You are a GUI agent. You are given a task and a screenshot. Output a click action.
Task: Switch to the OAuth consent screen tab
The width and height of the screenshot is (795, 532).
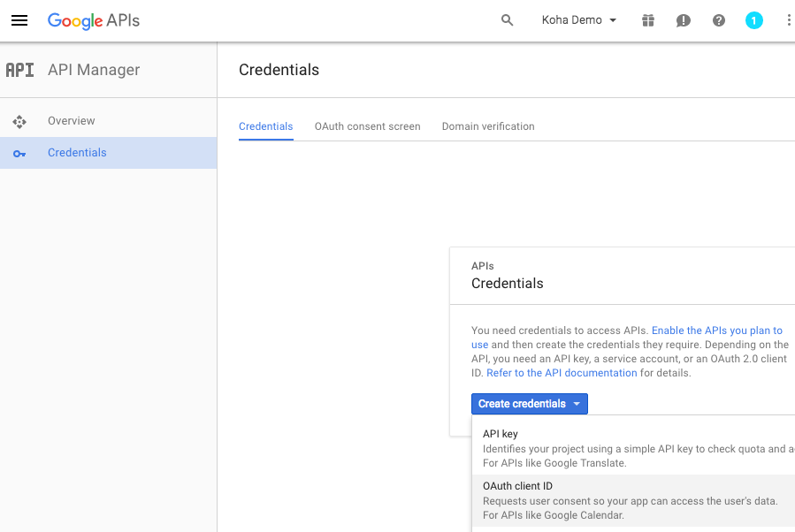367,126
